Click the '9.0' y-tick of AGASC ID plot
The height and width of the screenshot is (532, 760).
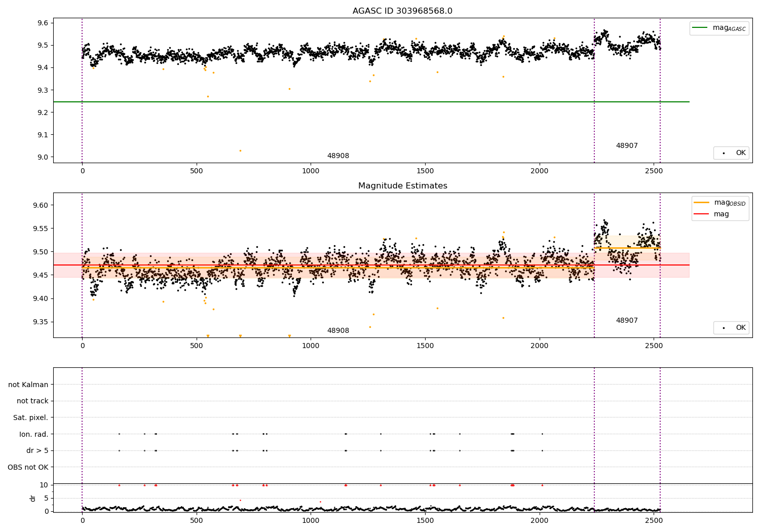[43, 157]
